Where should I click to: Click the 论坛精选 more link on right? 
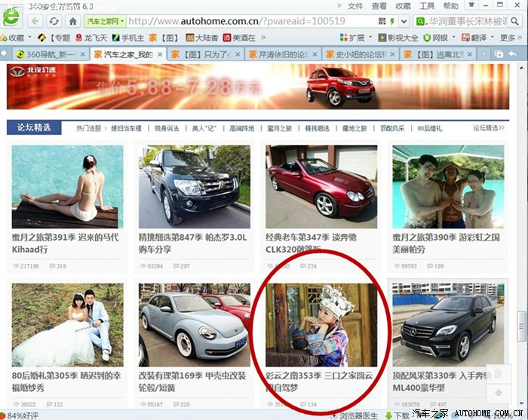pyautogui.click(x=489, y=129)
